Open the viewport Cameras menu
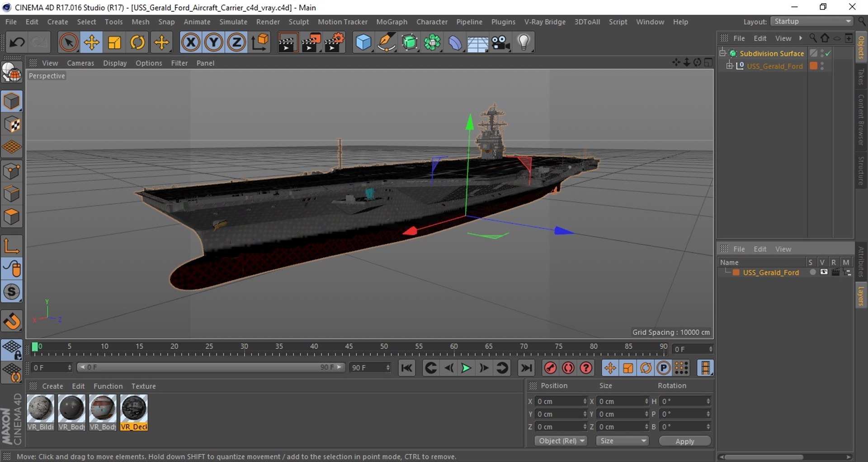 tap(80, 63)
